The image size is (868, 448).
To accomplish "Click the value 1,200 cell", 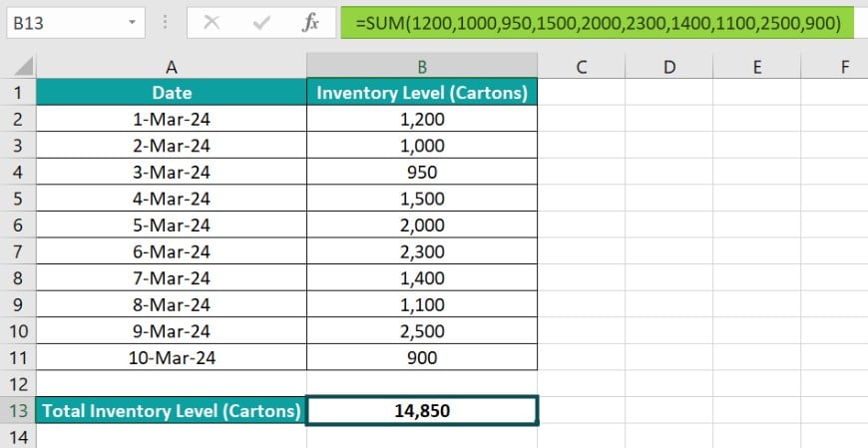I will (422, 119).
